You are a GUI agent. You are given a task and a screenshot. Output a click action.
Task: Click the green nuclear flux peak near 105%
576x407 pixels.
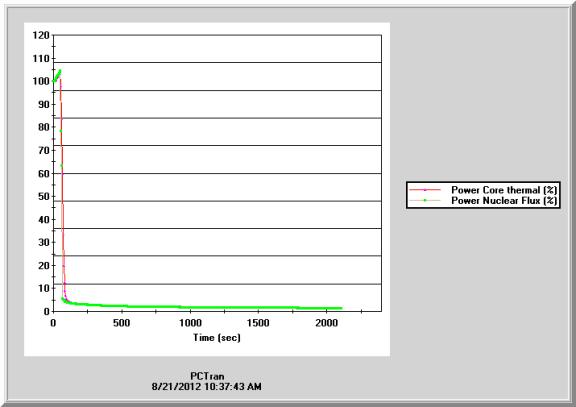60,71
